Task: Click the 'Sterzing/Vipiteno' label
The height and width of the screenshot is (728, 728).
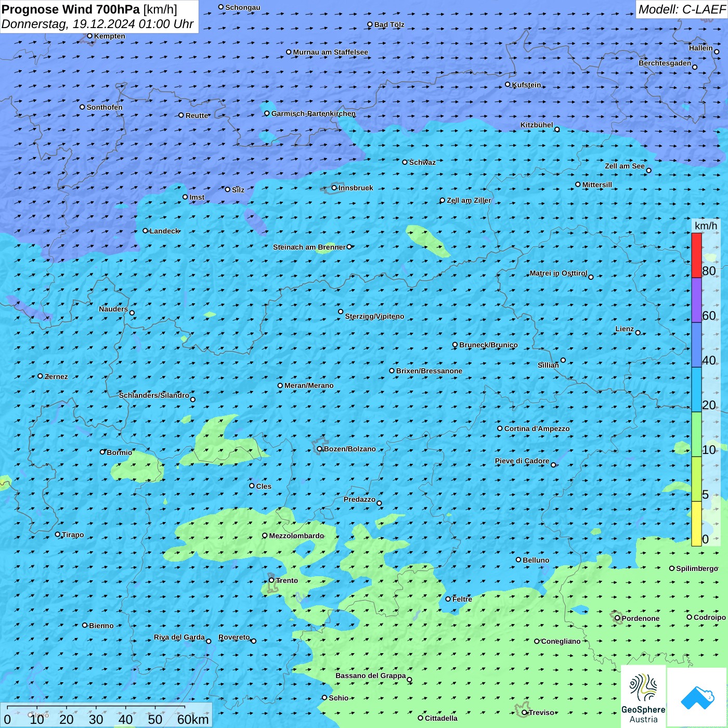Action: (375, 316)
